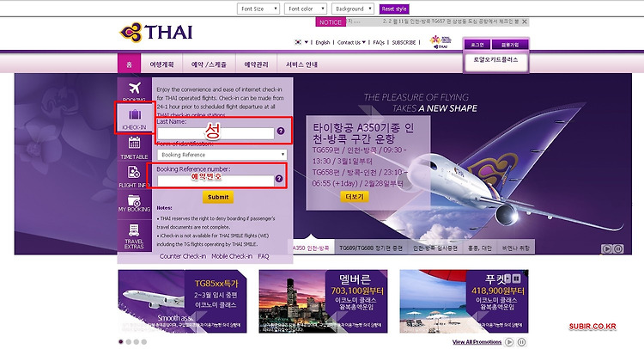The height and width of the screenshot is (349, 644).
Task: Open the 멜버른 promotion card
Action: click(x=323, y=301)
